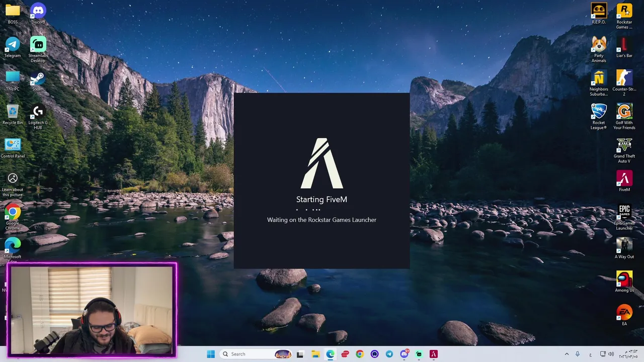Open File Explorer from taskbar
Image resolution: width=644 pixels, height=362 pixels.
point(315,354)
